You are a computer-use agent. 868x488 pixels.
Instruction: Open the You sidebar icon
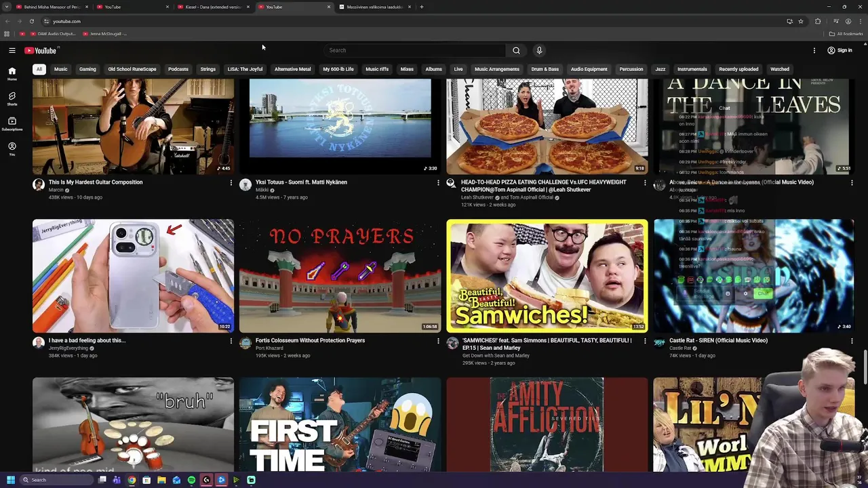tap(12, 149)
